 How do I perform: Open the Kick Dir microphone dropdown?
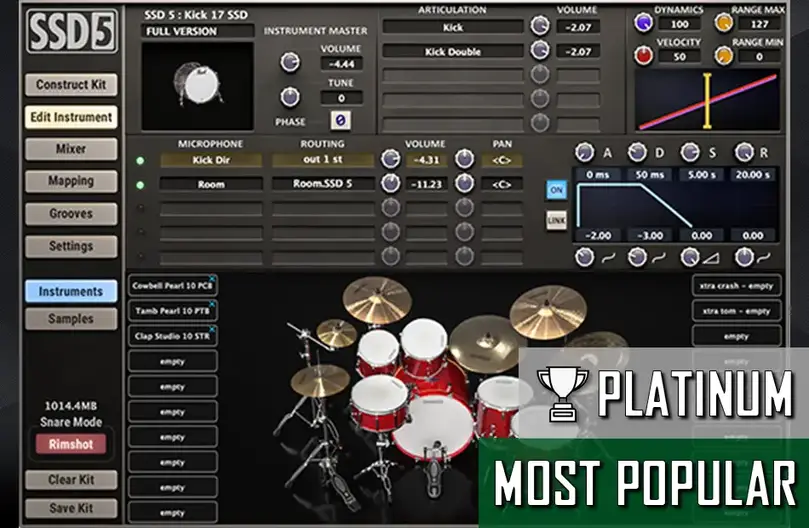[x=211, y=160]
